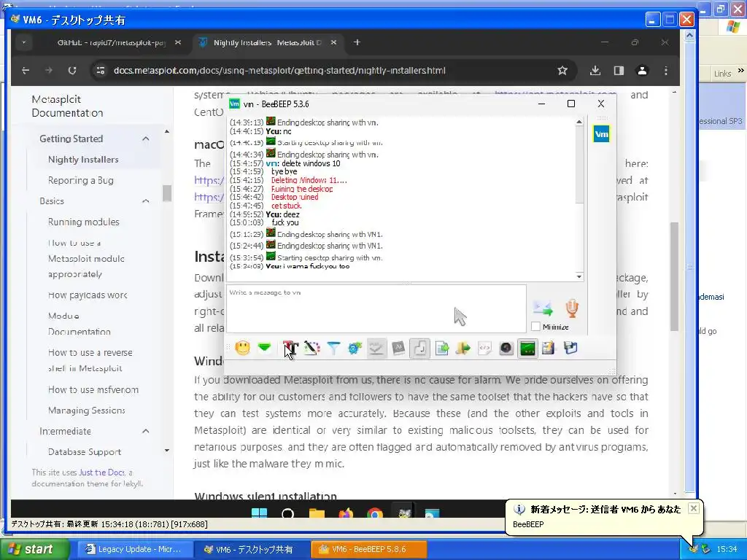Open the Managing Sessions sidebar link
This screenshot has width=747, height=560.
coord(87,410)
